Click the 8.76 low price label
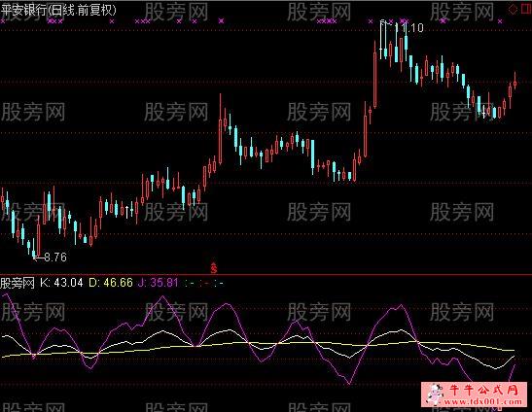This screenshot has width=532, height=412. tap(55, 257)
